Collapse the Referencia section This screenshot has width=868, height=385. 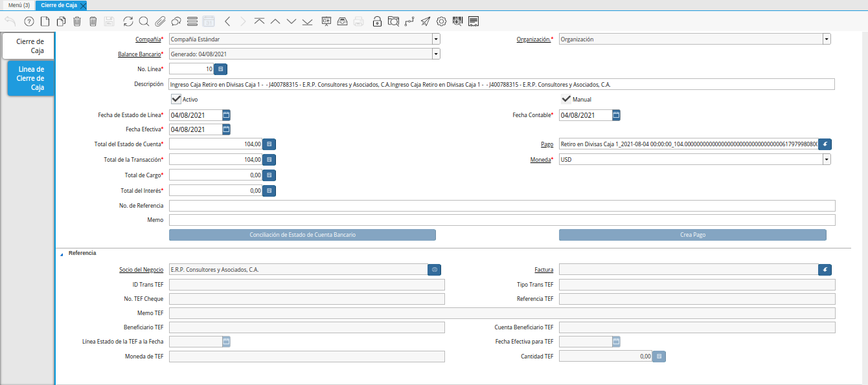[x=63, y=253]
